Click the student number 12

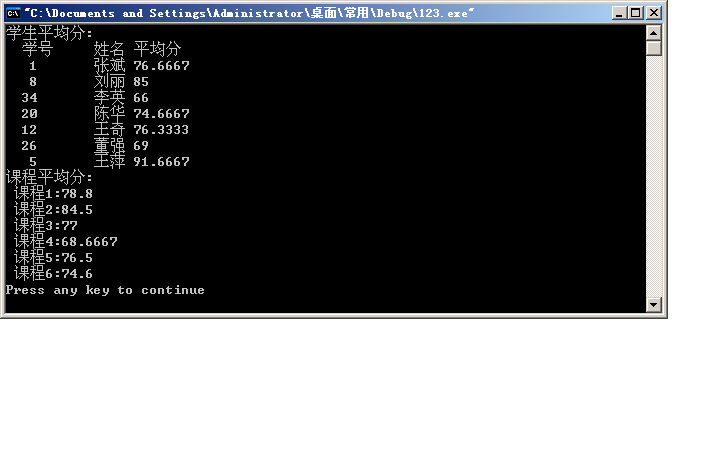(29, 130)
